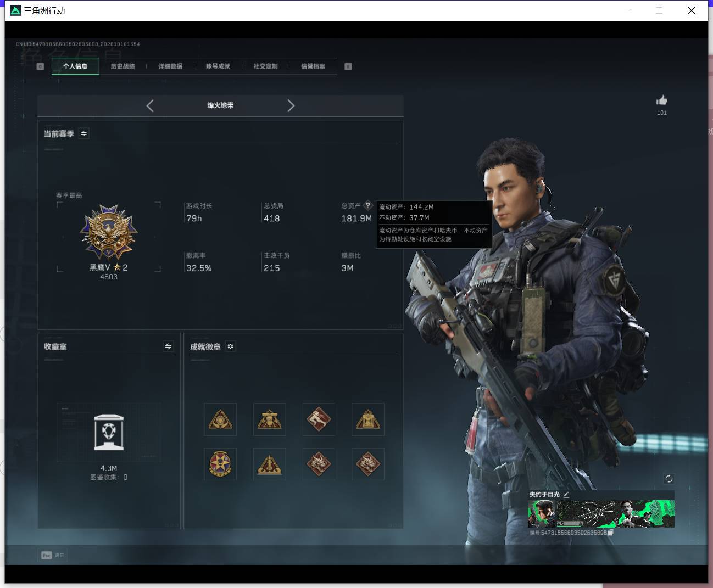713x588 pixels.
Task: Click the player name card banner
Action: pos(601,514)
